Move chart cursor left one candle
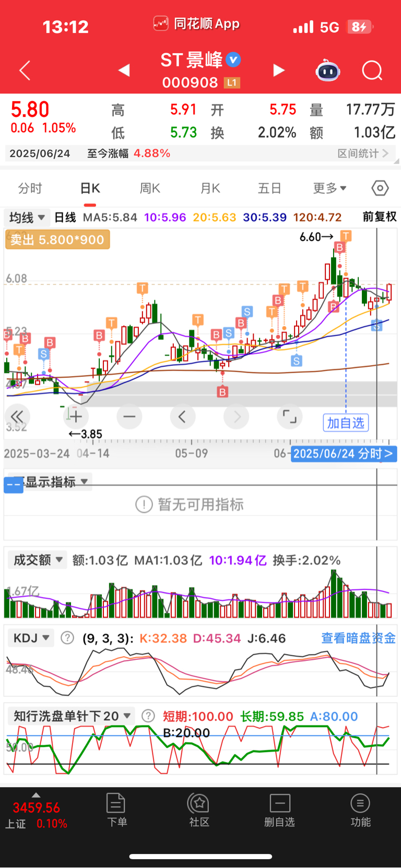 tap(183, 417)
